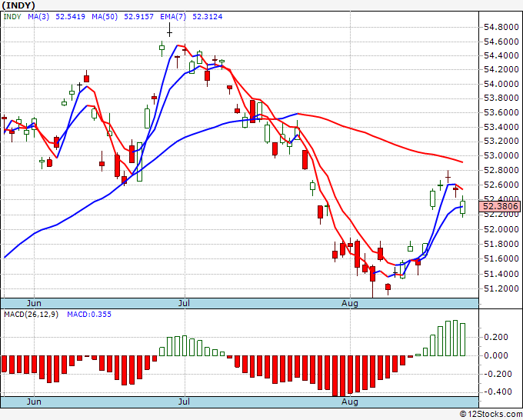Select the MACD(26,12,9) panel label
523x420 pixels.
31,315
